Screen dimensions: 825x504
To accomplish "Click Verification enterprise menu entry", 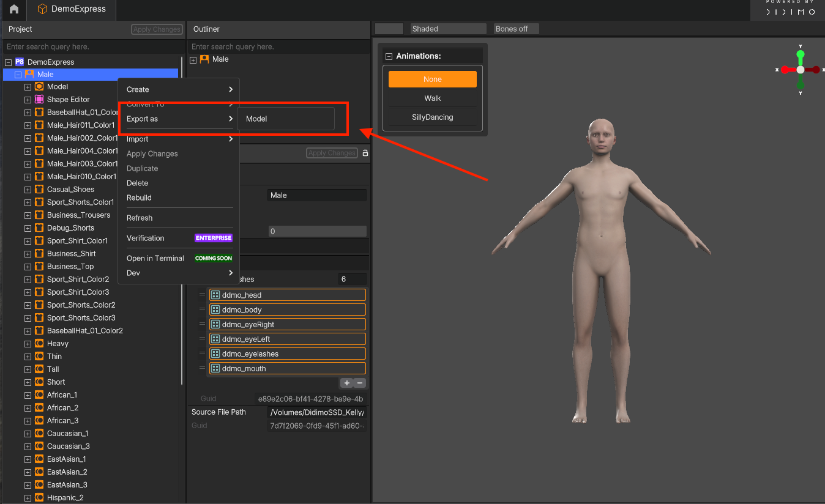I will tap(179, 238).
